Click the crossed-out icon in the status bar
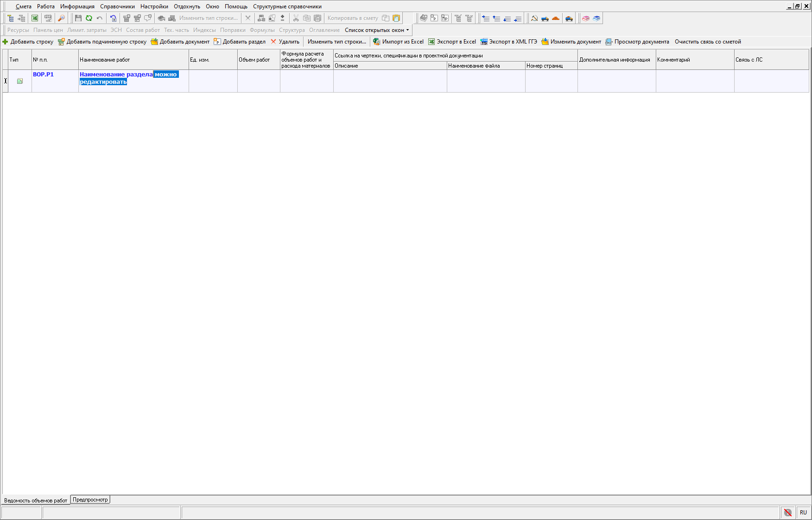The height and width of the screenshot is (520, 812). 787,512
